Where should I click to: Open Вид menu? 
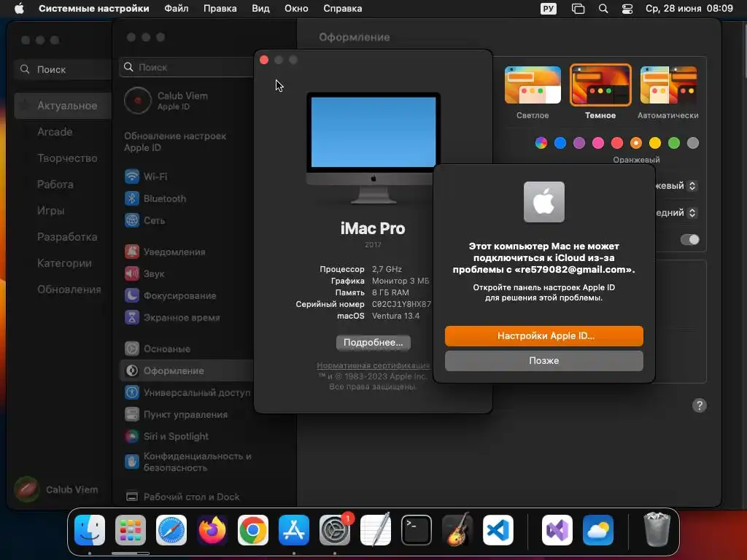pyautogui.click(x=260, y=9)
